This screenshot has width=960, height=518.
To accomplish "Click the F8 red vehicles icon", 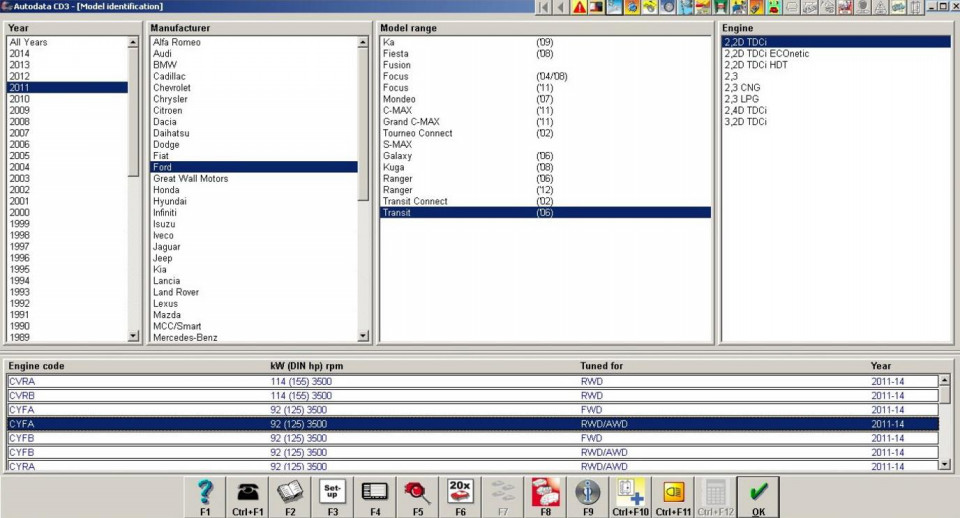I will [546, 497].
